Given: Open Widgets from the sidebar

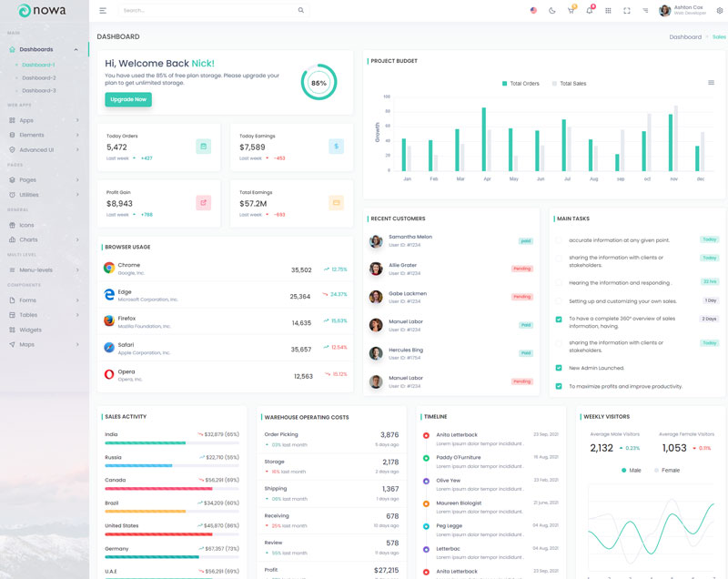Looking at the screenshot, I should click(30, 330).
